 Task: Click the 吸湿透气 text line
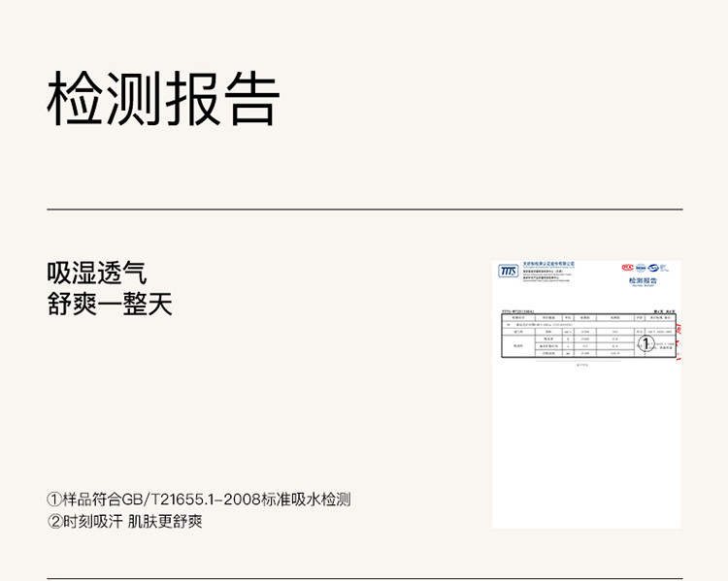point(97,274)
